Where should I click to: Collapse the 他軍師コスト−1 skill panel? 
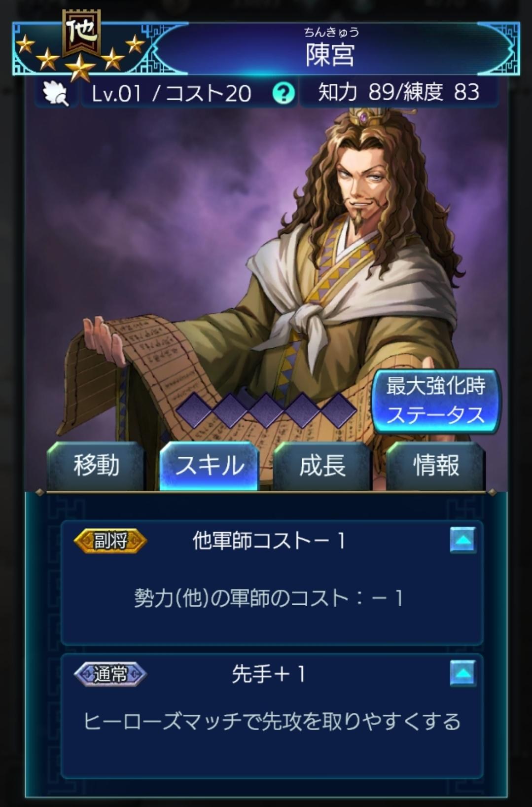pos(463,540)
